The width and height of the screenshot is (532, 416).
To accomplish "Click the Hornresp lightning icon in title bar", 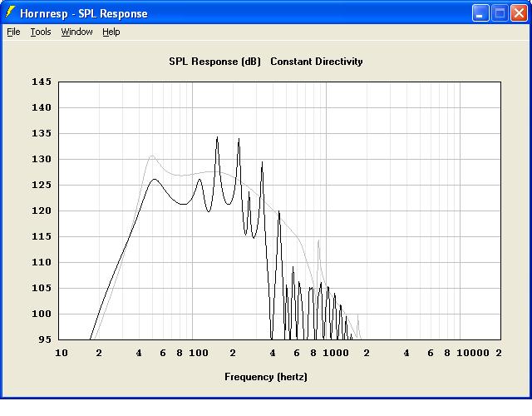I will [10, 13].
